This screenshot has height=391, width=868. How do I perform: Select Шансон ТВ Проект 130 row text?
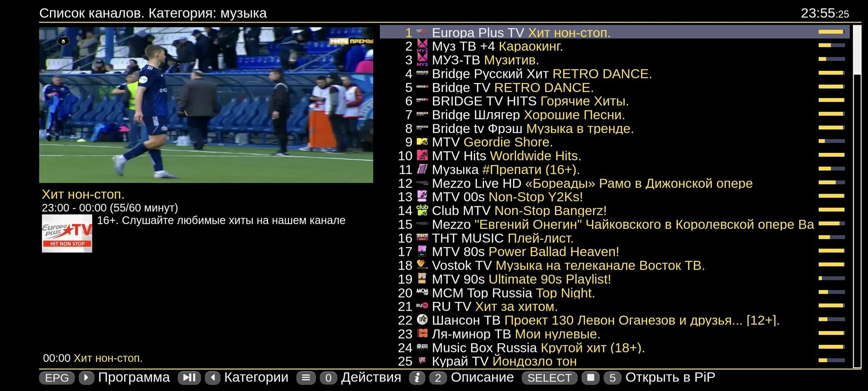[606, 320]
